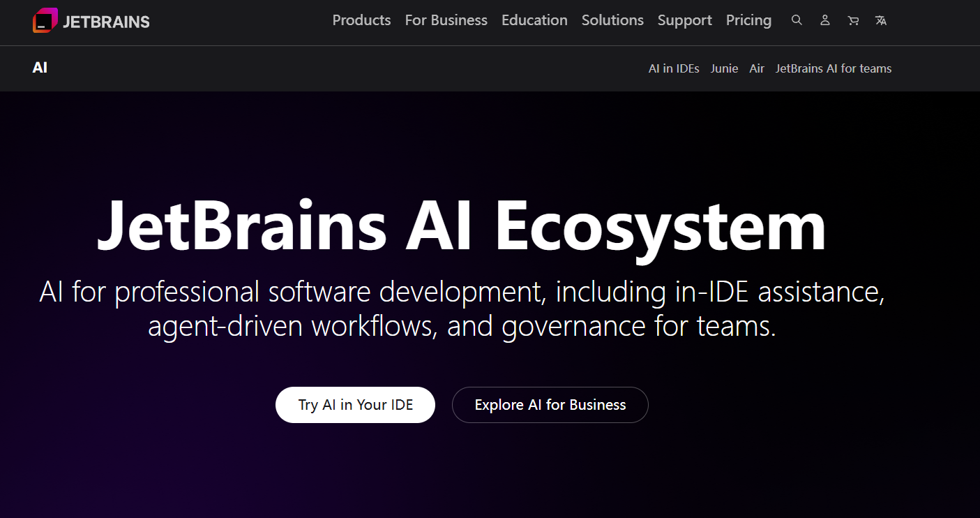Viewport: 980px width, 518px height.
Task: Go to the Pricing page
Action: 748,20
